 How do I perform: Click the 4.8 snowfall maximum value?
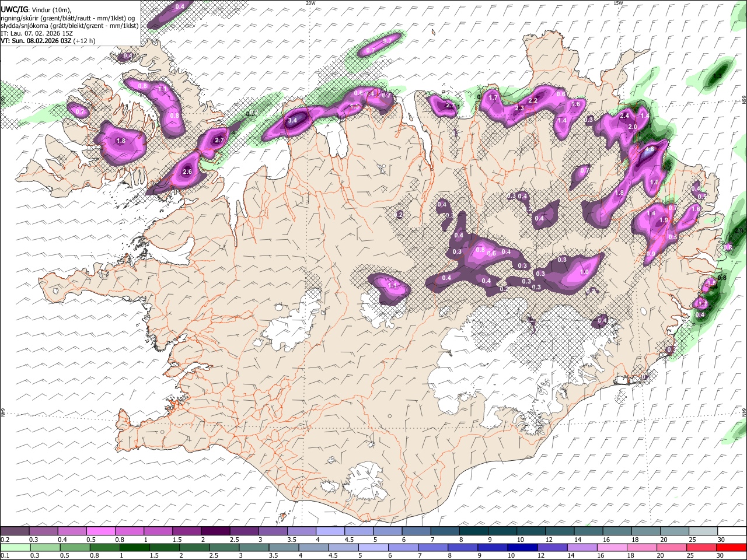click(650, 149)
